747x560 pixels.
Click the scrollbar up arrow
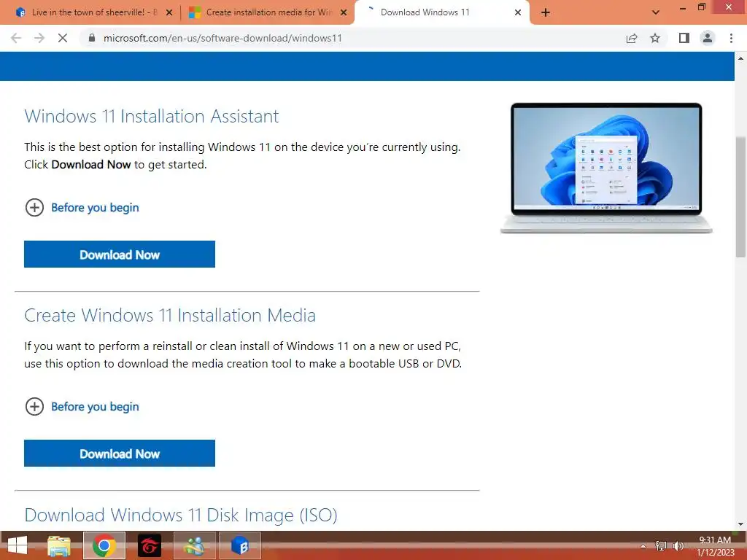(740, 58)
